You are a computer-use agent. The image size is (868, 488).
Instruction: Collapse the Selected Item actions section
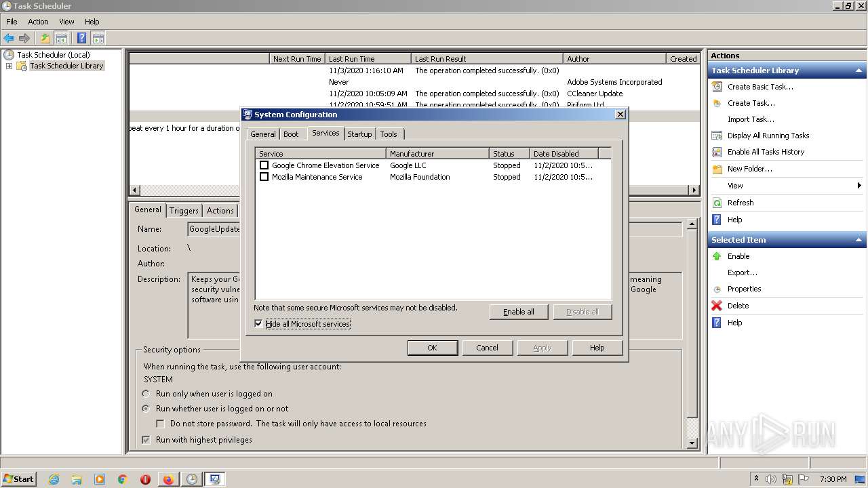point(859,240)
